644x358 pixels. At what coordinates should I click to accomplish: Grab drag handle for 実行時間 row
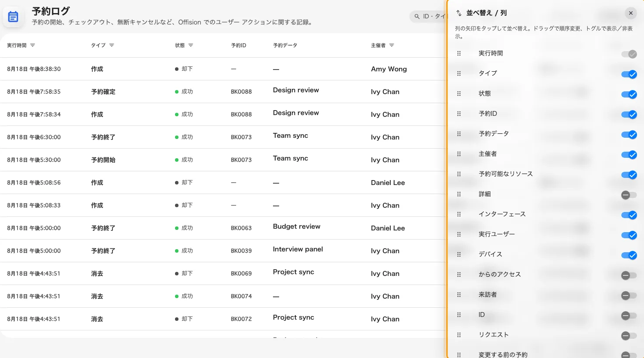point(459,53)
